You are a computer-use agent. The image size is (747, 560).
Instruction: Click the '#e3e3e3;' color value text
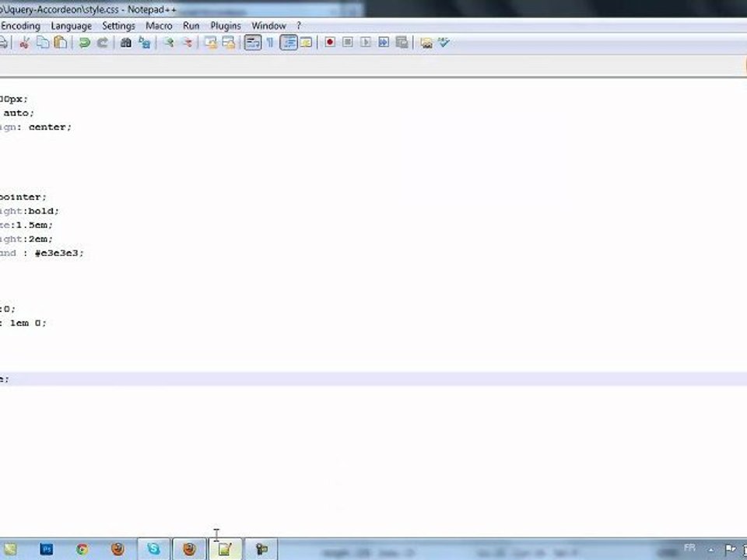[x=59, y=253]
